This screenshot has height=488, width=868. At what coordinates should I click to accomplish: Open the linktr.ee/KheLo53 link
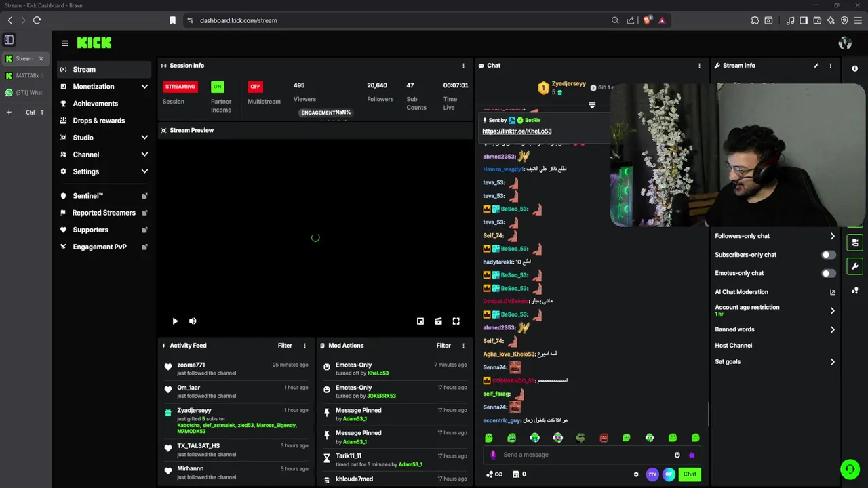click(517, 131)
